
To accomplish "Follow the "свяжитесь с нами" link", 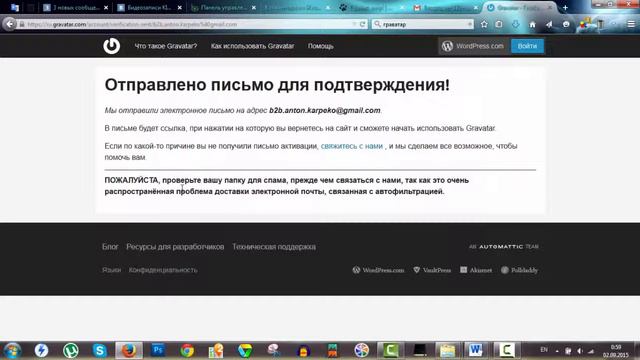I will click(x=352, y=146).
